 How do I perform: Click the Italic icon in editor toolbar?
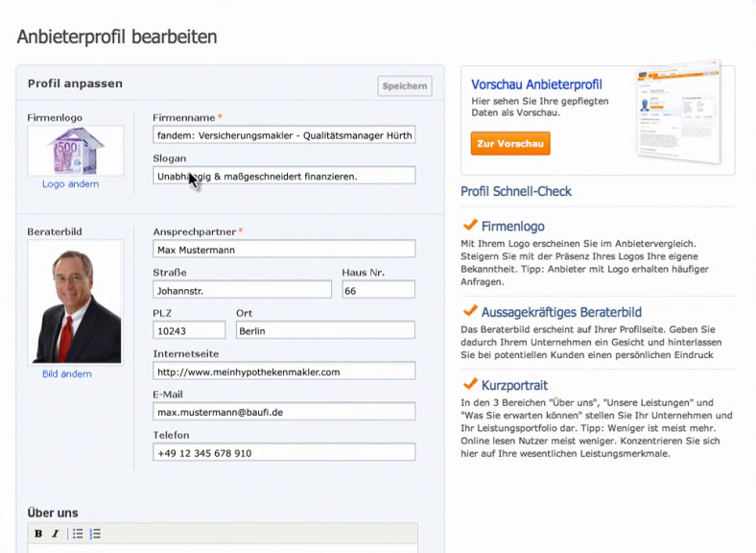(x=56, y=534)
